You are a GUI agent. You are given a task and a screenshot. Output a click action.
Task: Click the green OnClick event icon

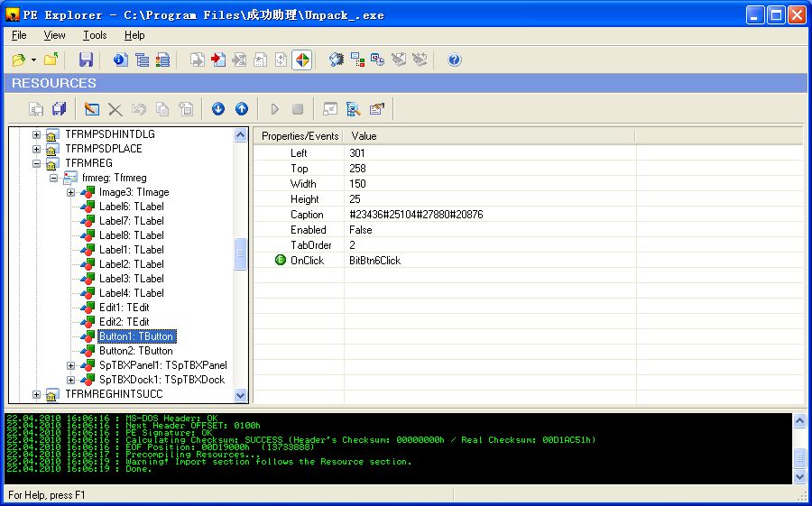281,260
